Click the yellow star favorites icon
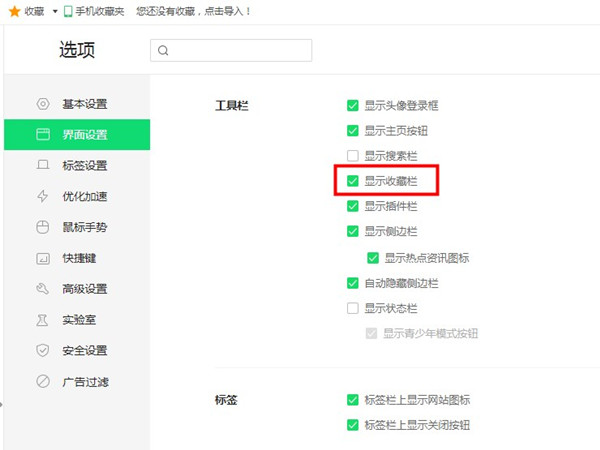The width and height of the screenshot is (600, 450). pyautogui.click(x=14, y=11)
